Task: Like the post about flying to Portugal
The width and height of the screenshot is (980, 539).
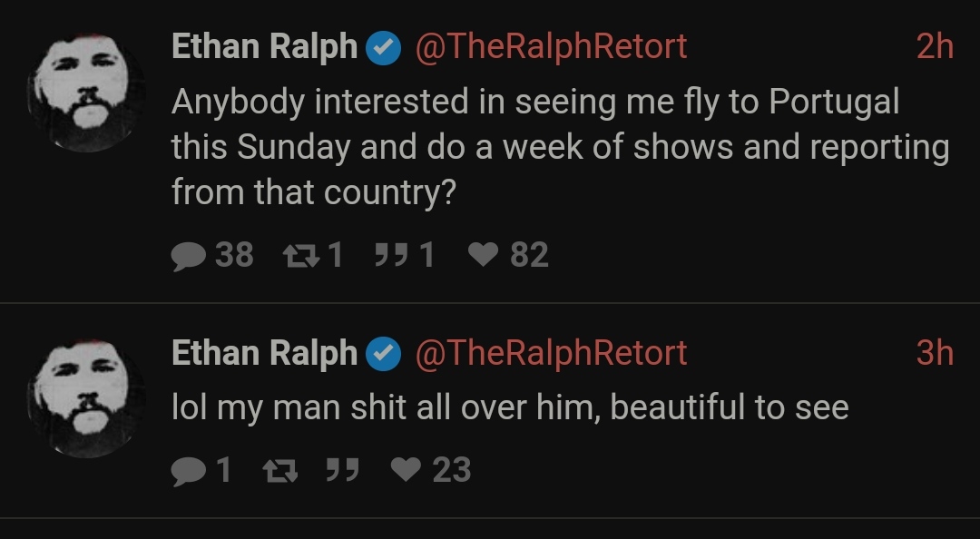Action: [482, 256]
